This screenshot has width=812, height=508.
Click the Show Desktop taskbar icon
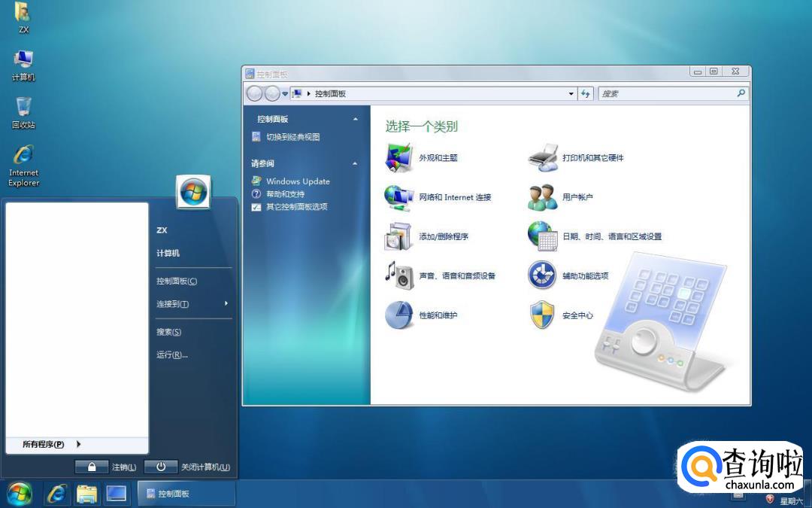(x=116, y=494)
